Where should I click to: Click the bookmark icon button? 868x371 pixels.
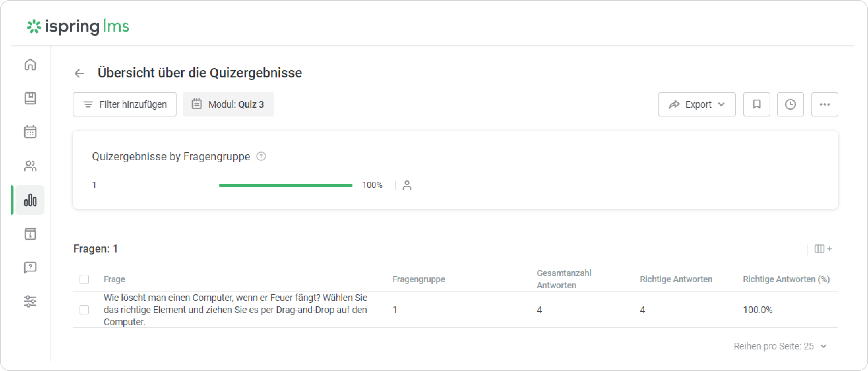[x=756, y=104]
